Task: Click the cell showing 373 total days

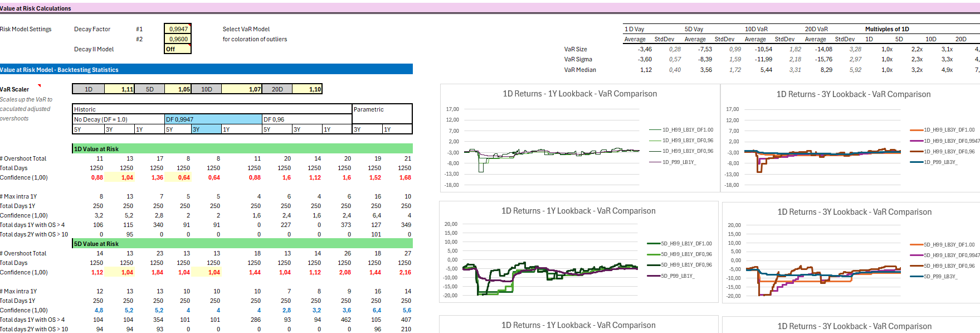Action: click(x=346, y=225)
